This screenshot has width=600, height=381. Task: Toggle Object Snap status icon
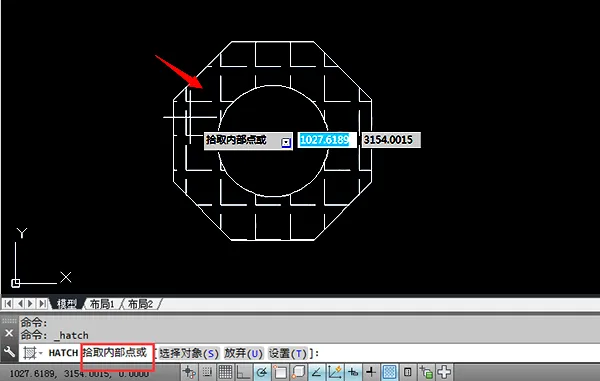click(x=280, y=372)
